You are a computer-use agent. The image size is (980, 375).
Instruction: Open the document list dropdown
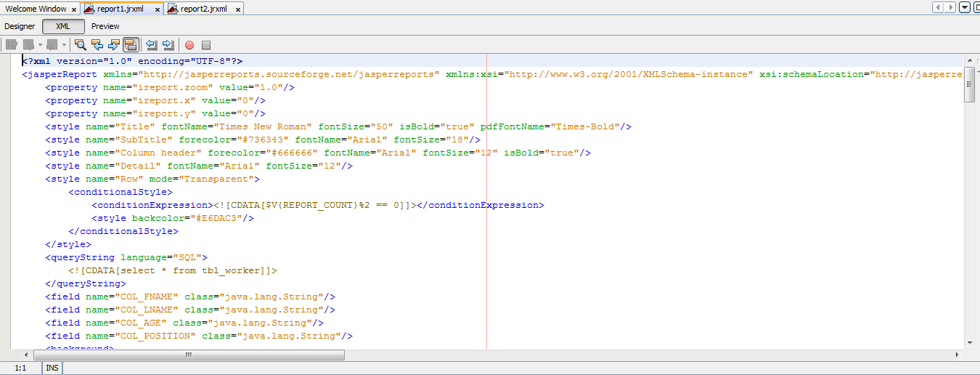[x=964, y=7]
